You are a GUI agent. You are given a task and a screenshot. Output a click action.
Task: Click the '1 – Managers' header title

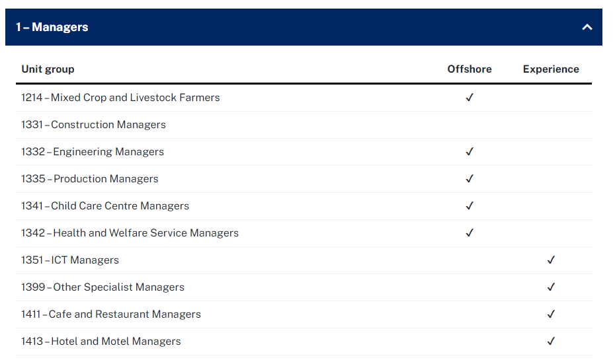pos(52,27)
